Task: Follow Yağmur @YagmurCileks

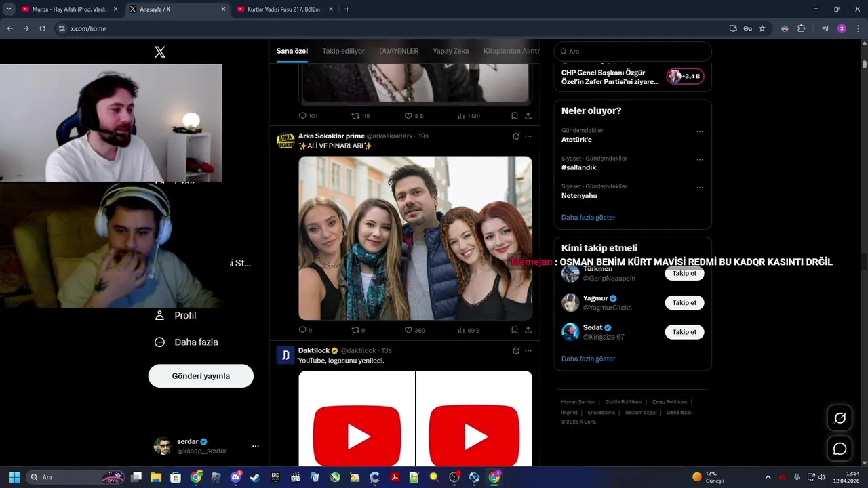Action: tap(684, 302)
